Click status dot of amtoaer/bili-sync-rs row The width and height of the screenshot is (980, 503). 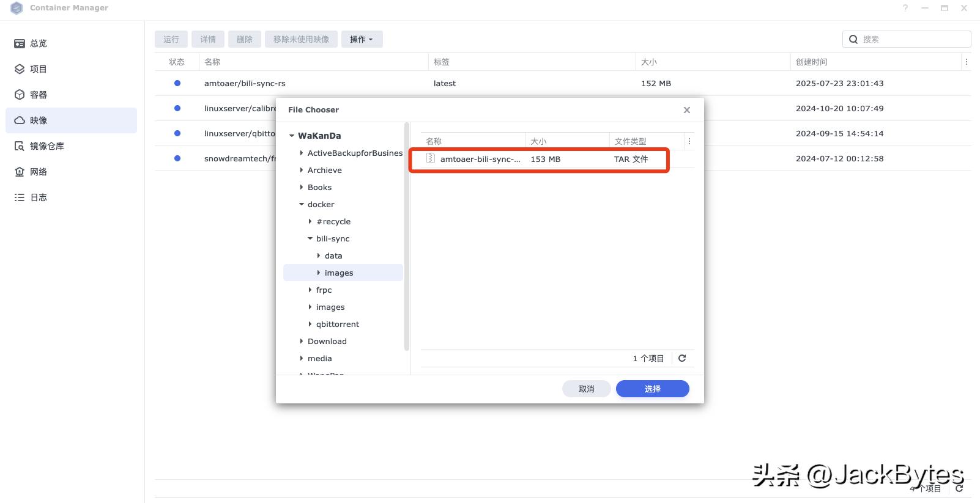(x=177, y=83)
